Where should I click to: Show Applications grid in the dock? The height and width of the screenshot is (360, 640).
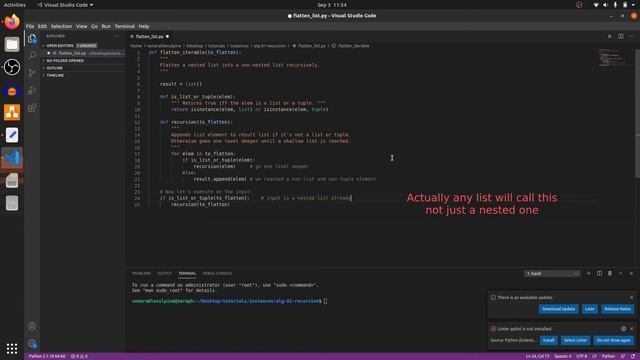(12, 348)
